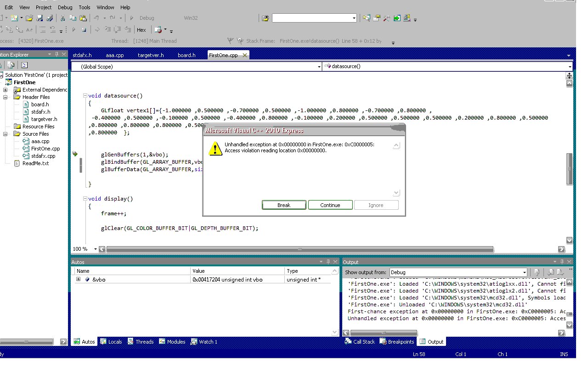Click the Show Next Statement arrow icon
Viewport: 588px width, 368px height.
coord(97,29)
